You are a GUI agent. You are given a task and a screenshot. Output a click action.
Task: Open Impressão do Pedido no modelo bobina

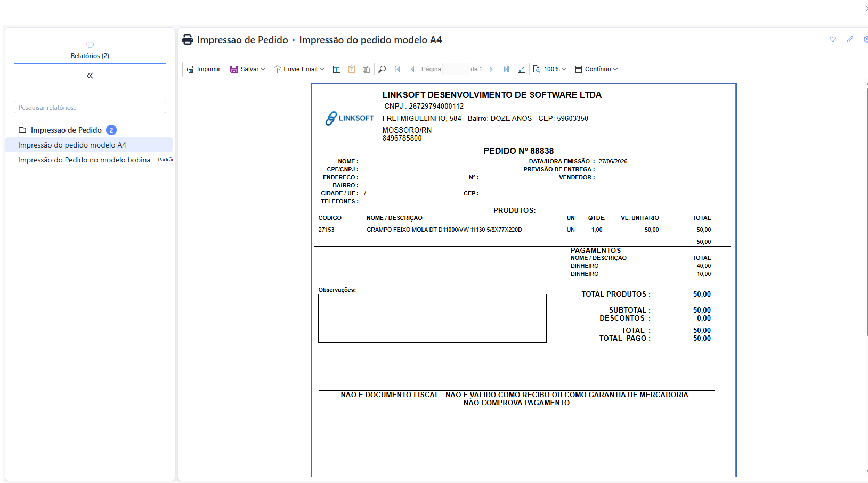tap(89, 160)
